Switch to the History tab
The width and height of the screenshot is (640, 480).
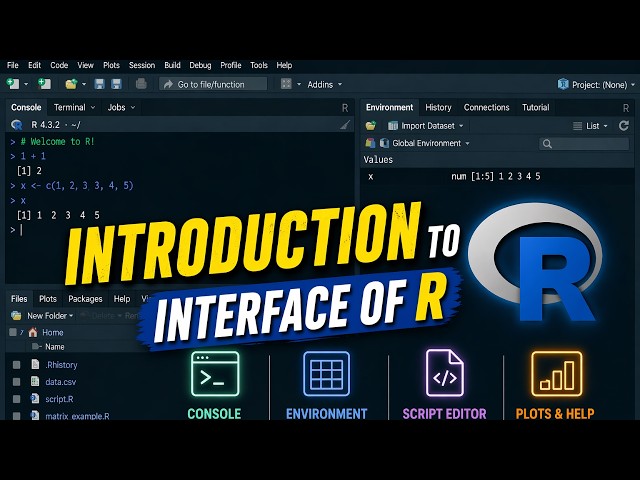(x=438, y=107)
